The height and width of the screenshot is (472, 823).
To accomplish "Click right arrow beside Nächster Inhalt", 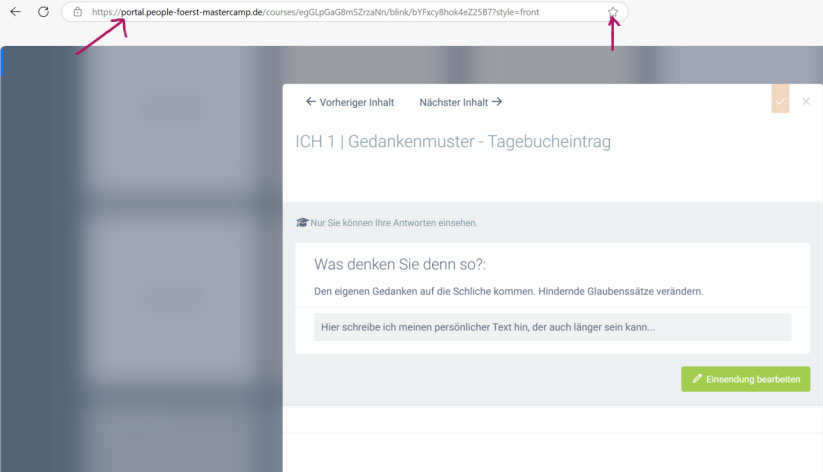I will pyautogui.click(x=497, y=102).
